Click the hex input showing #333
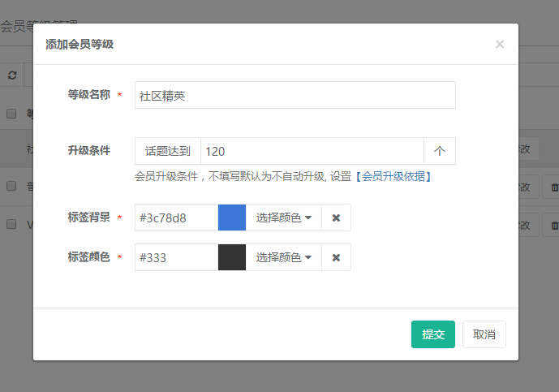559x392 pixels. 176,257
